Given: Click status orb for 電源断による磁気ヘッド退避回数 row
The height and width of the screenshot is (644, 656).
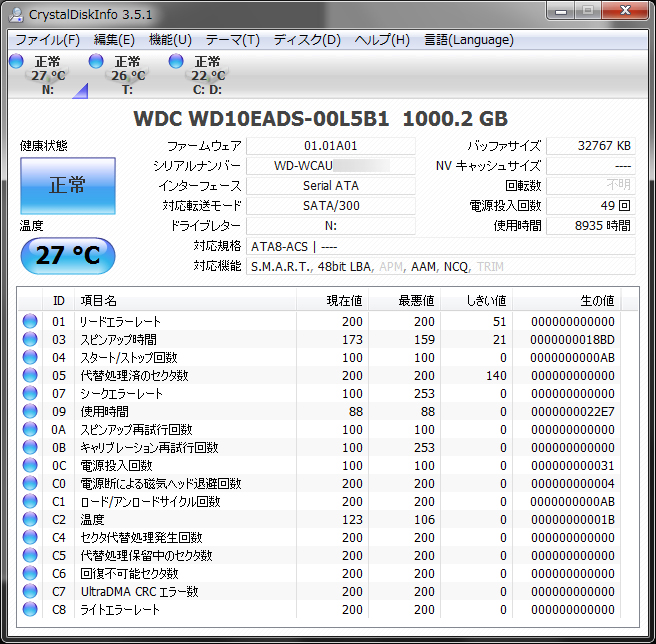Looking at the screenshot, I should pos(30,483).
